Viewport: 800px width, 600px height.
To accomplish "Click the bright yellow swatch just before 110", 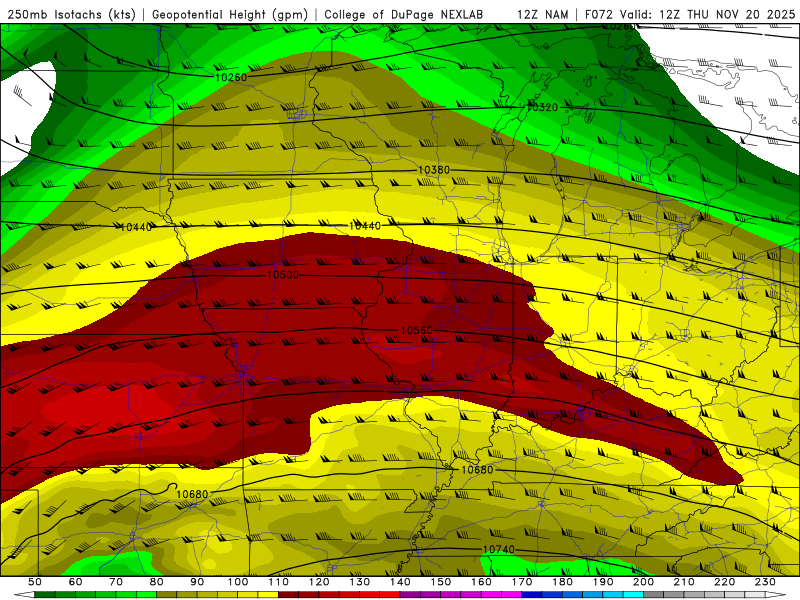I will point(268,595).
